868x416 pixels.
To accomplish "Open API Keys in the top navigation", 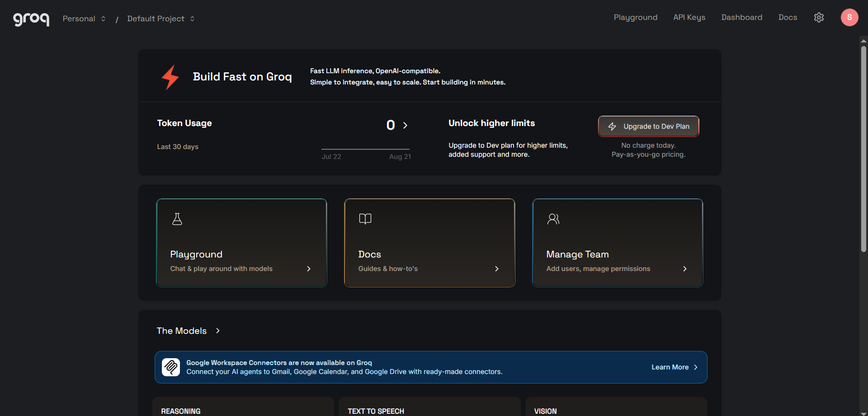I will pos(689,17).
